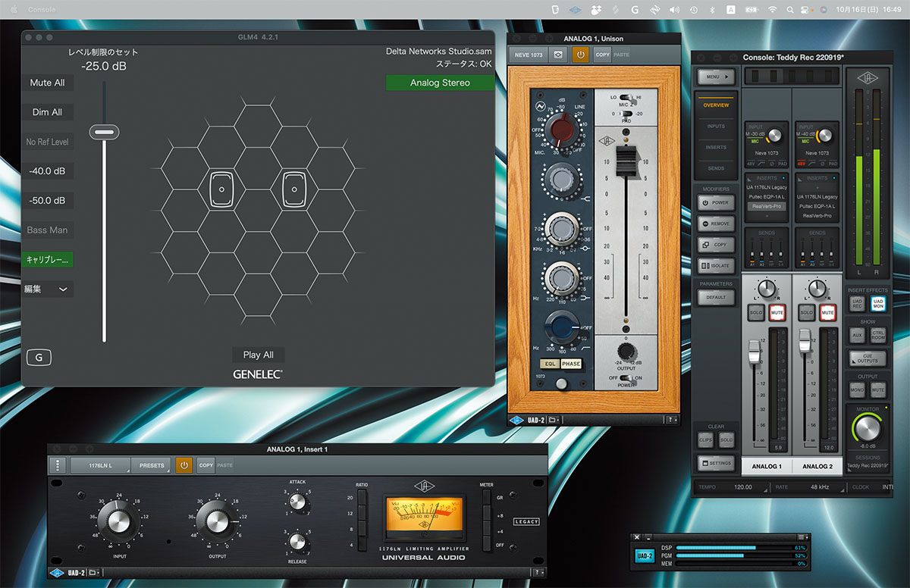
Task: Open the 編集 dropdown in GLM
Action: click(x=47, y=289)
